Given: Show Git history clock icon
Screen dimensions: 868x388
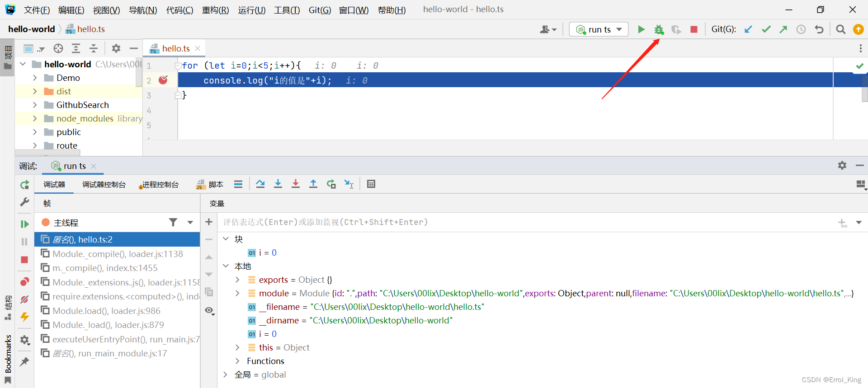Looking at the screenshot, I should [x=801, y=29].
